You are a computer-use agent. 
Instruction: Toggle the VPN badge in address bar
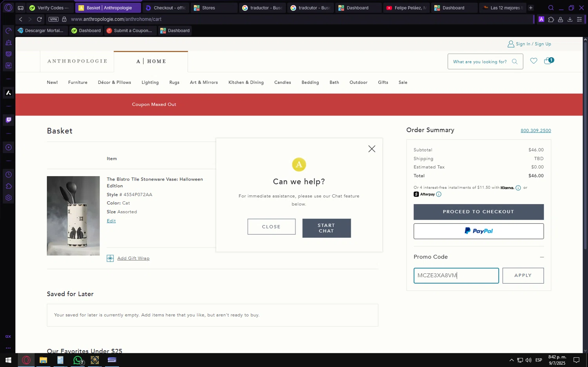[53, 19]
